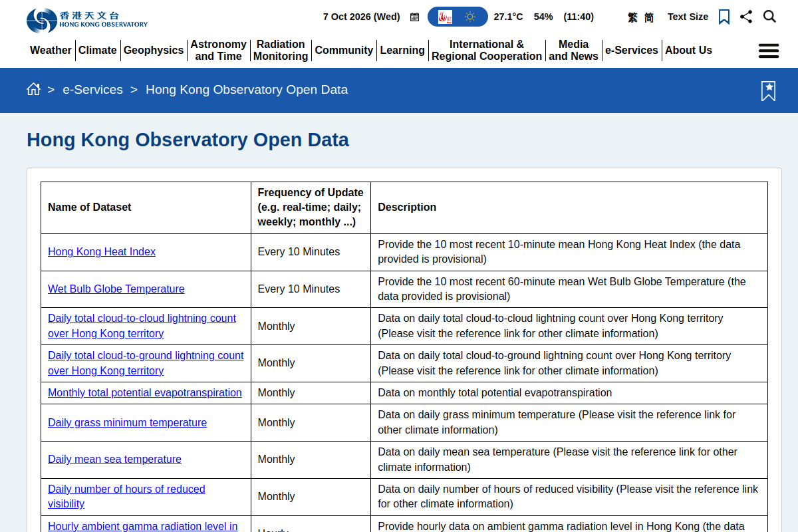Open the Climate menu
This screenshot has width=798, height=532.
point(98,51)
